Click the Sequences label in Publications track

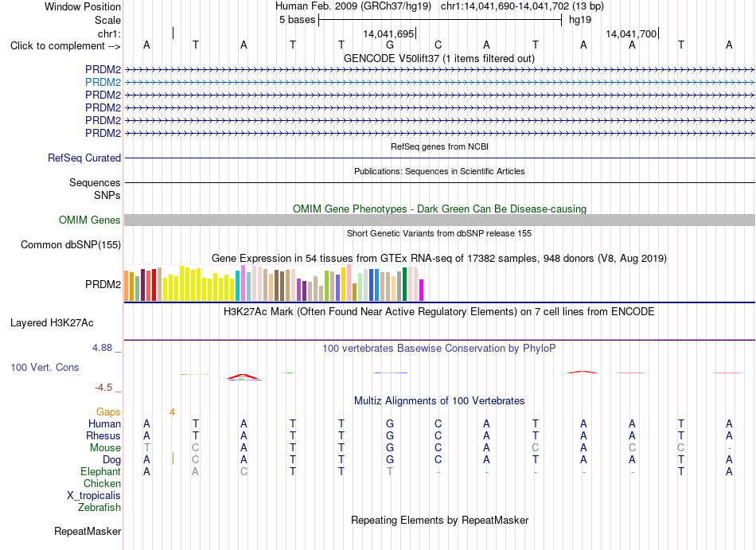click(95, 183)
